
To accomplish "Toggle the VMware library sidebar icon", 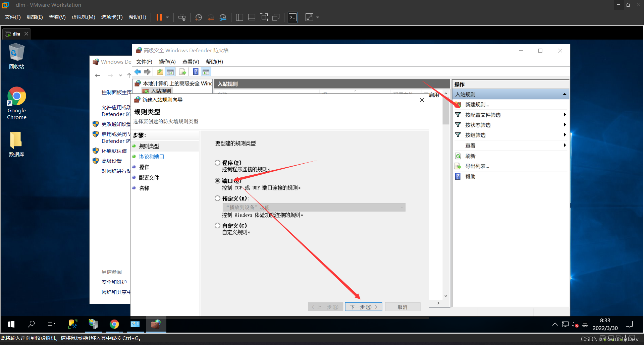I will [x=239, y=17].
